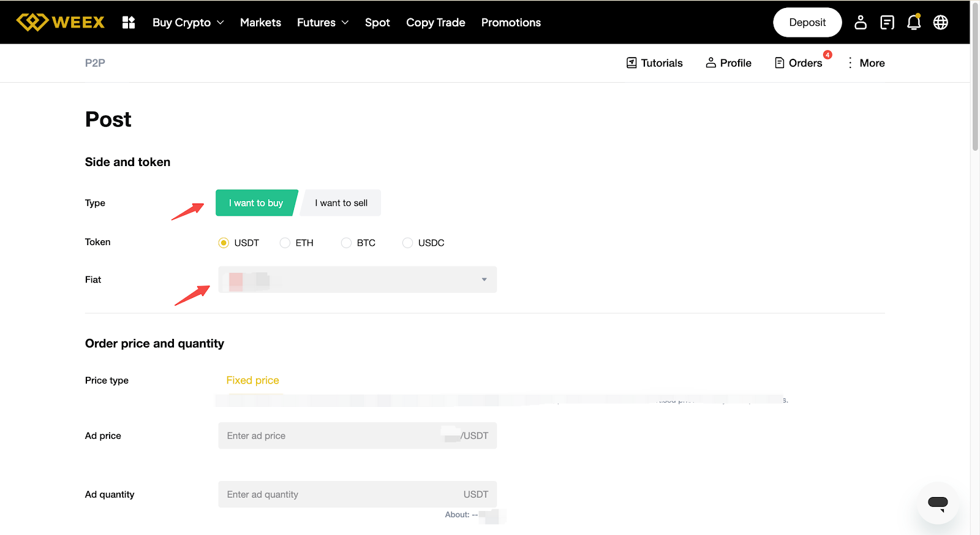Expand the Futures dropdown menu
Image resolution: width=980 pixels, height=535 pixels.
pyautogui.click(x=323, y=22)
